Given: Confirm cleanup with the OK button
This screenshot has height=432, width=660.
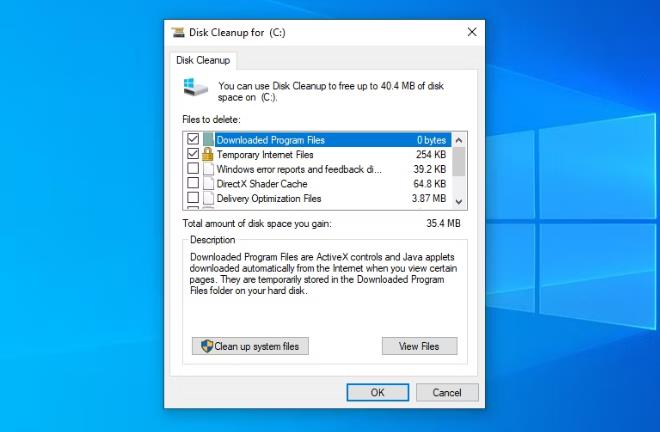Looking at the screenshot, I should [x=378, y=392].
